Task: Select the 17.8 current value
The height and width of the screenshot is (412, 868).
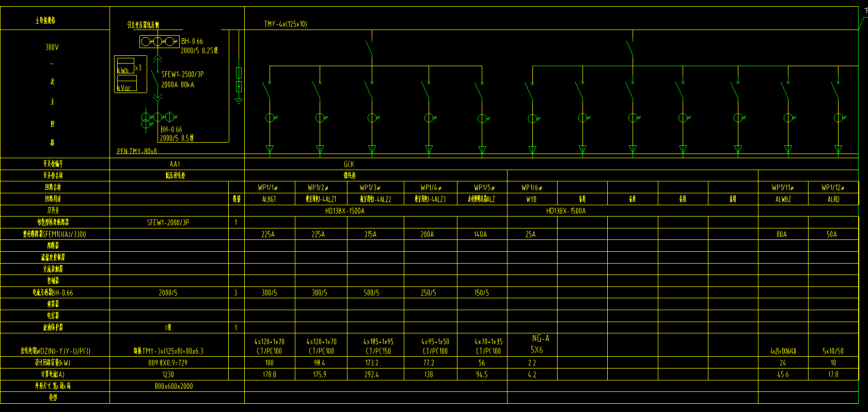Action: click(x=833, y=374)
